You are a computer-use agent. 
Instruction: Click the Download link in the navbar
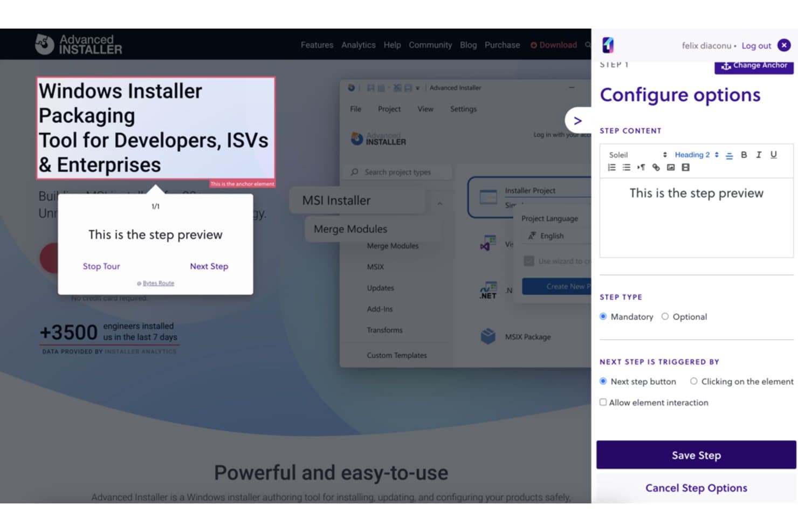coord(554,45)
